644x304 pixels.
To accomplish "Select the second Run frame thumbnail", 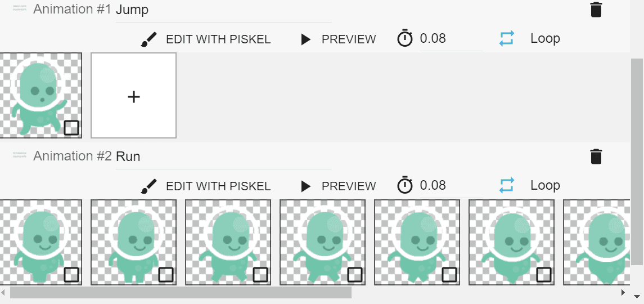I will pos(133,242).
